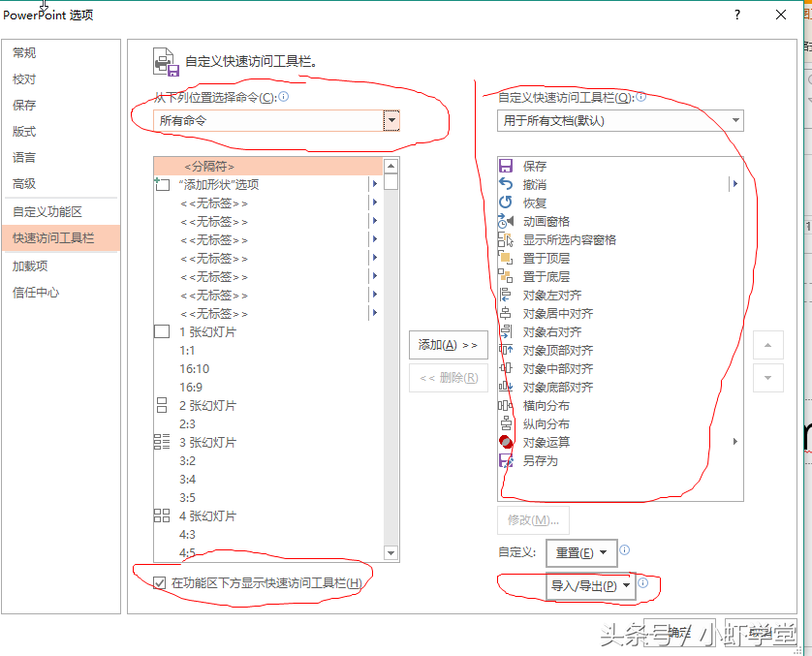Select the 16:9 command entry

pyautogui.click(x=268, y=388)
